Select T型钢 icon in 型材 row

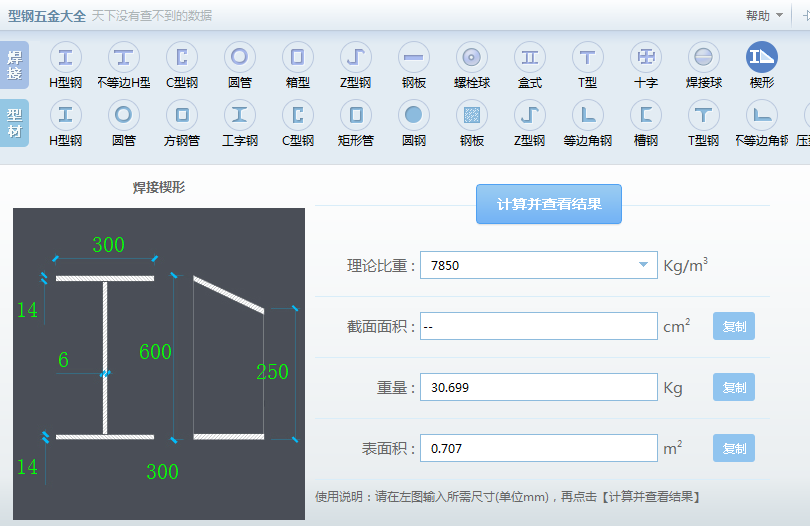click(x=704, y=115)
